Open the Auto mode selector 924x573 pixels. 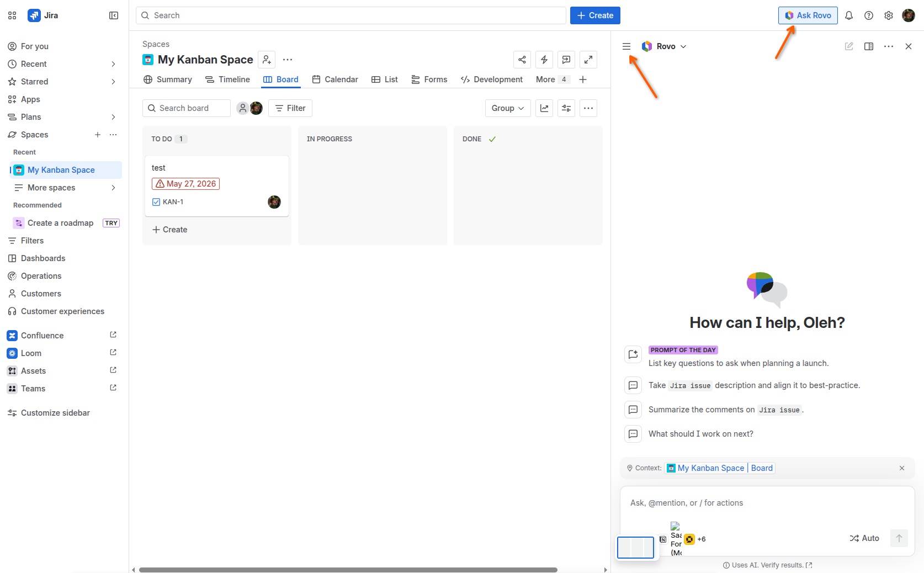point(864,538)
